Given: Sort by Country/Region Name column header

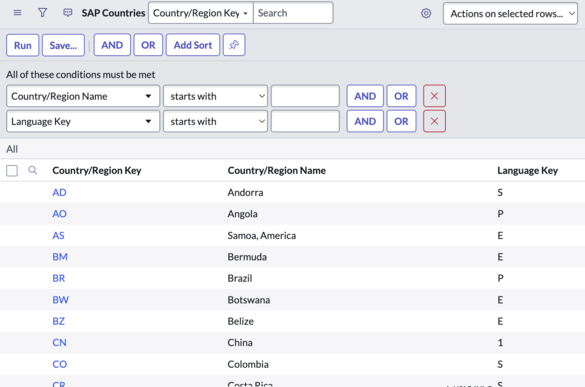Looking at the screenshot, I should click(276, 171).
